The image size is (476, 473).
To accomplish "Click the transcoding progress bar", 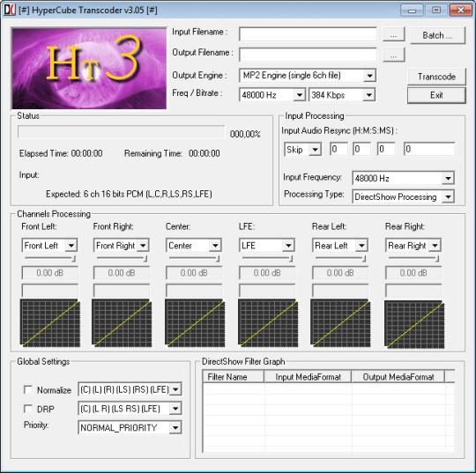I will pyautogui.click(x=122, y=132).
